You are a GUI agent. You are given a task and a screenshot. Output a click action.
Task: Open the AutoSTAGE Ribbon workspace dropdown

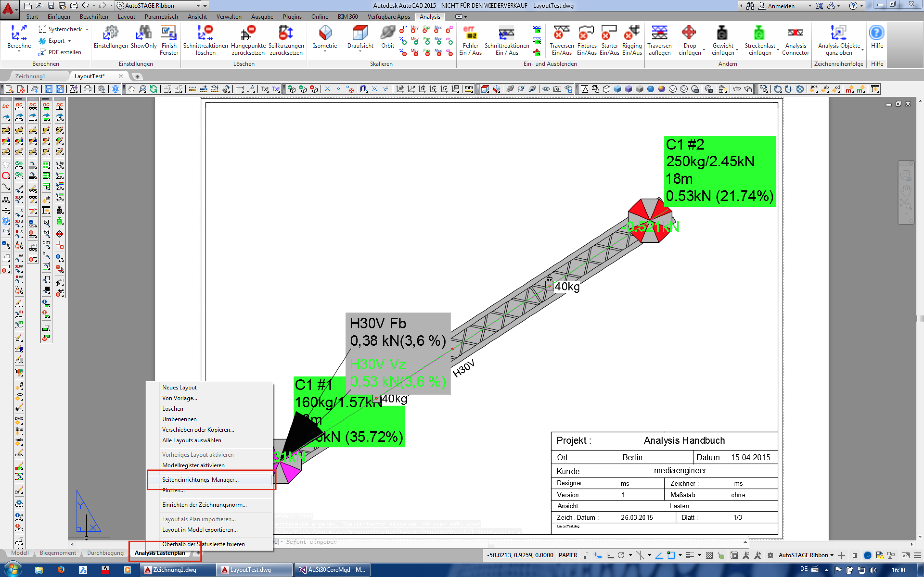198,6
